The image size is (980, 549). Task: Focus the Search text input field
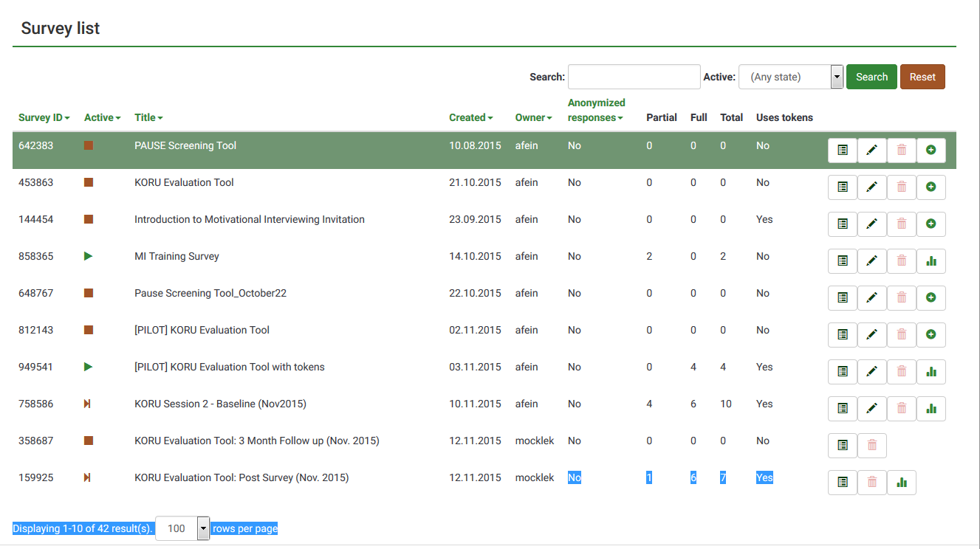click(x=634, y=77)
